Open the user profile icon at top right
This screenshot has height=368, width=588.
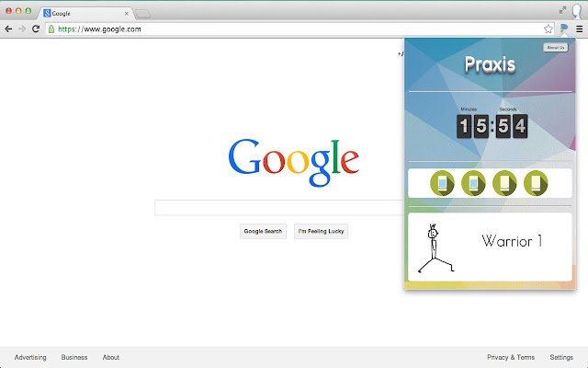coord(577,11)
